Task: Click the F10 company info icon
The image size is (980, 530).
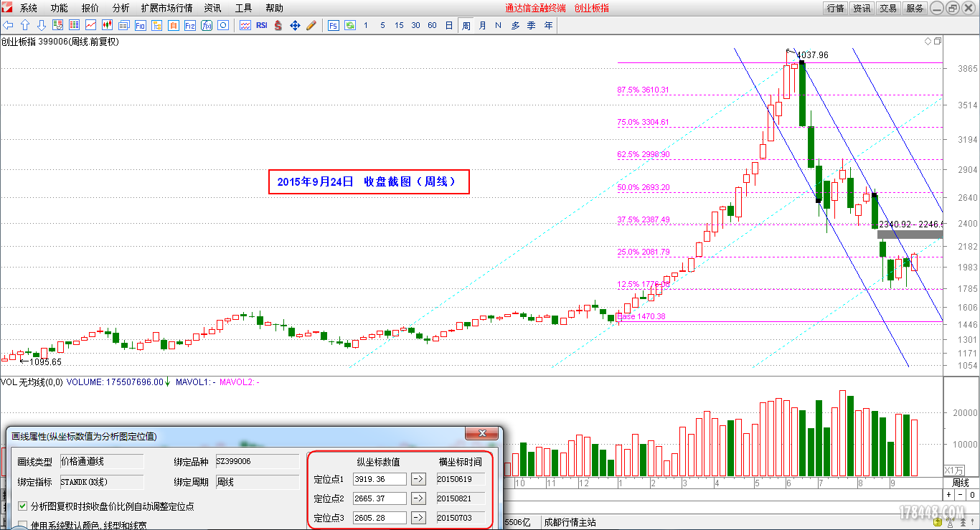Action: (x=140, y=25)
